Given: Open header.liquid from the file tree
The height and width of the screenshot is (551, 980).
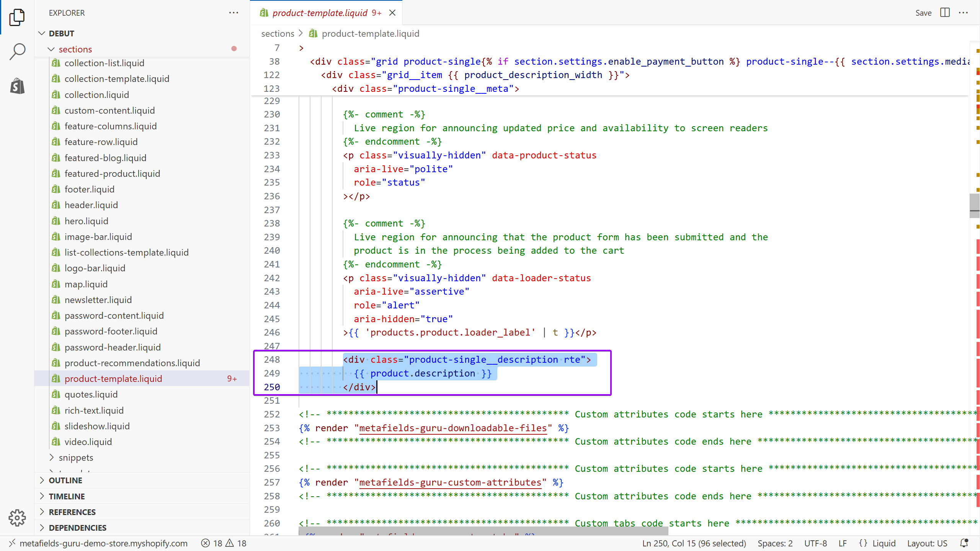Looking at the screenshot, I should [x=91, y=205].
